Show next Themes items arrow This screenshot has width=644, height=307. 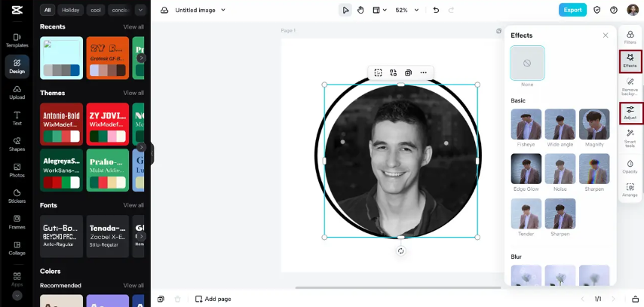(141, 147)
